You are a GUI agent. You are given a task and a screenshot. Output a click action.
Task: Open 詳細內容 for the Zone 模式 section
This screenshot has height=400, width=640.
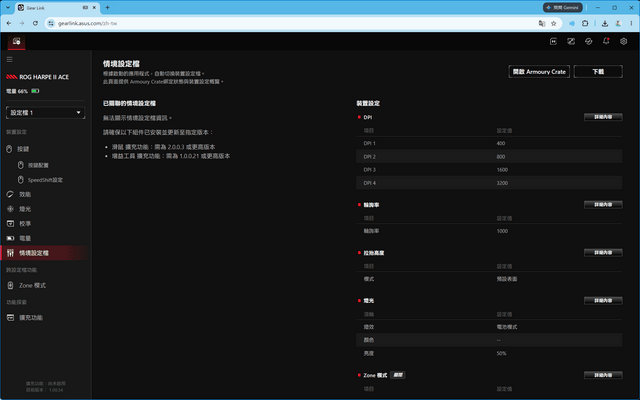[x=603, y=375]
